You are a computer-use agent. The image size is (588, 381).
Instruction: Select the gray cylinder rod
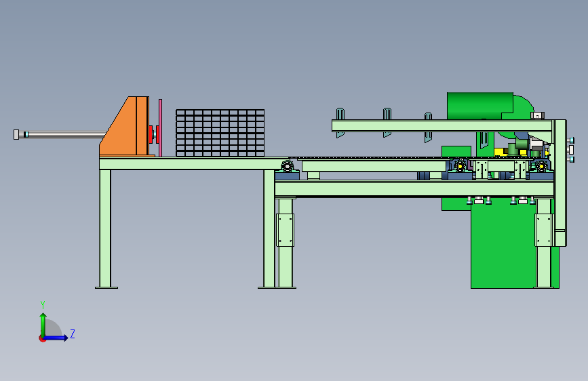tap(66, 134)
